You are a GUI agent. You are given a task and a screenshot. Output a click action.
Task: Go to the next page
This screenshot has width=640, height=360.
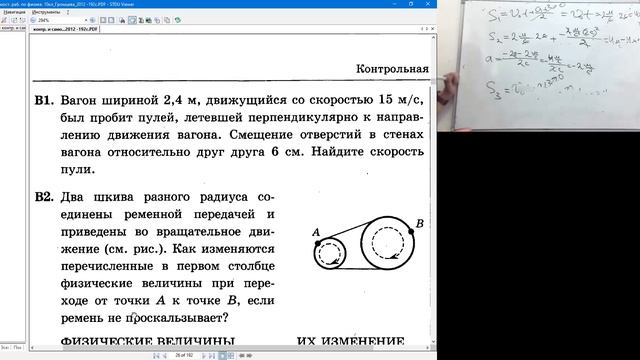pos(204,356)
